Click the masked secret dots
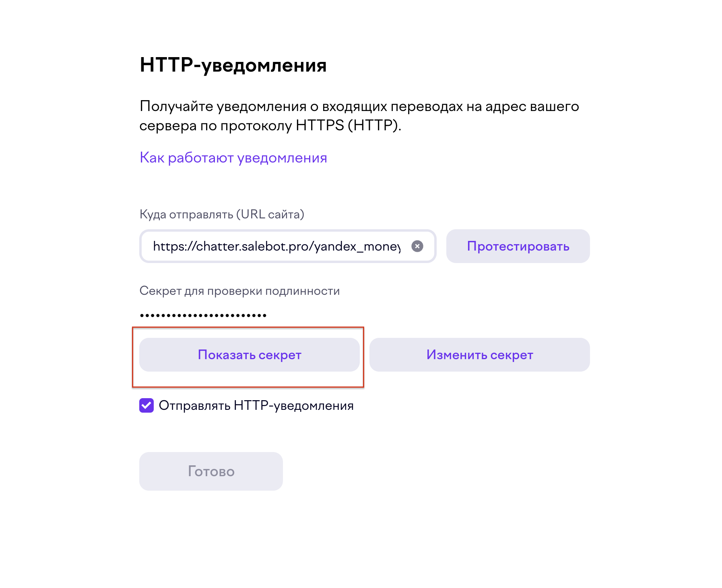Image resolution: width=722 pixels, height=588 pixels. pyautogui.click(x=203, y=315)
